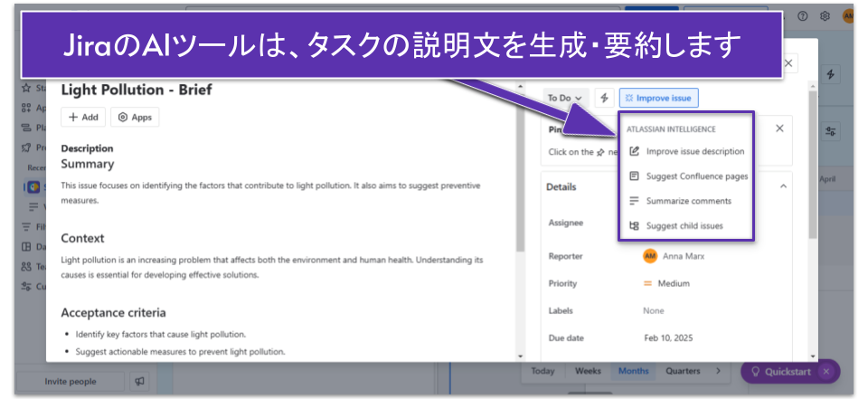Edit the due date Feb 10, 2025
868x399 pixels.
click(x=668, y=338)
